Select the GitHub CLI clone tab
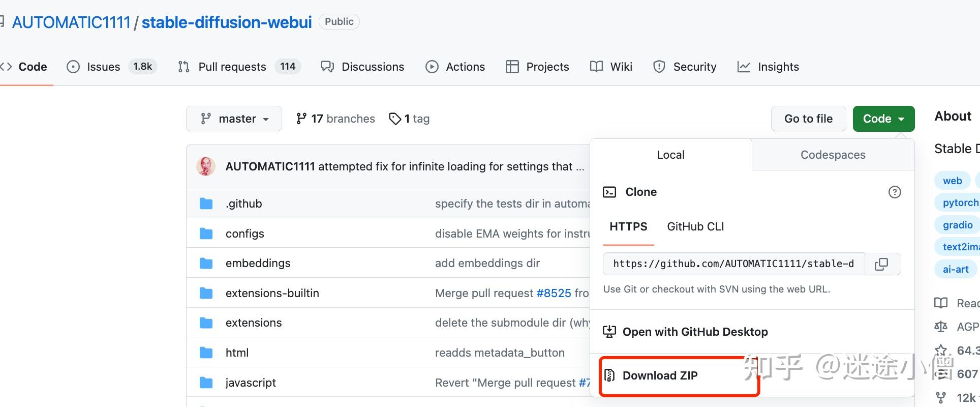980x407 pixels. (695, 226)
